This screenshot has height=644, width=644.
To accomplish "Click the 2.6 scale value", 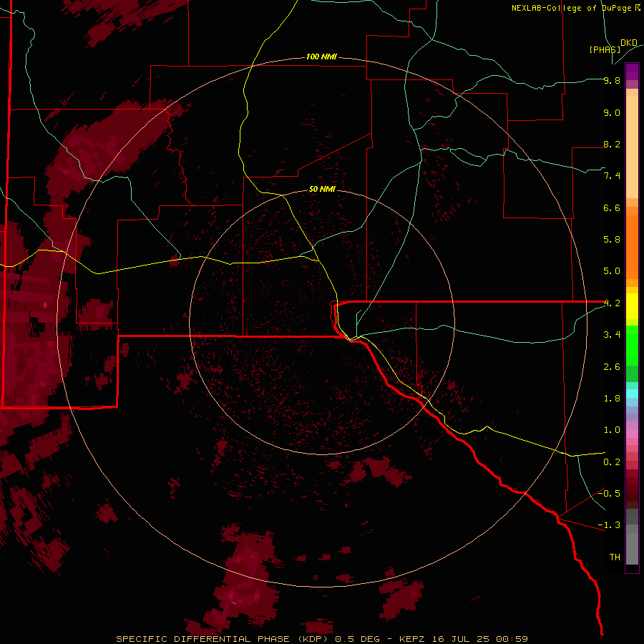I will [612, 367].
